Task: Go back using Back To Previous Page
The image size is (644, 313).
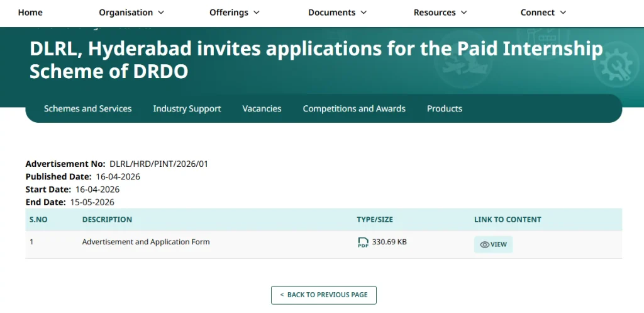Action: pyautogui.click(x=323, y=295)
